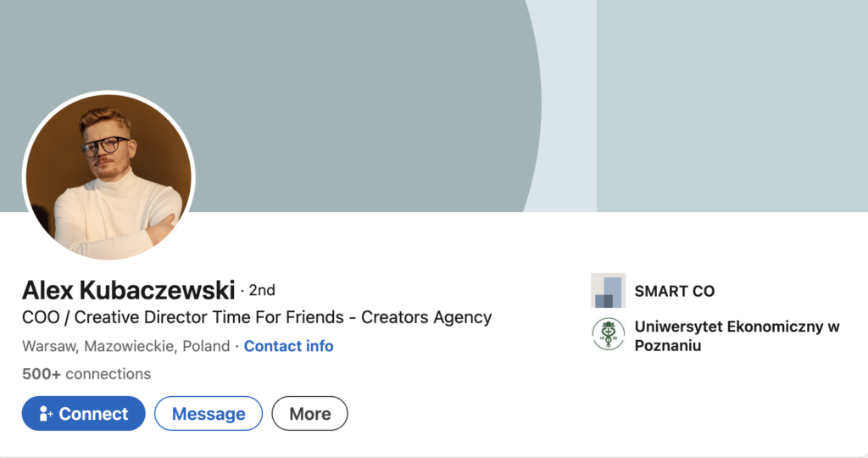Open the More actions menu
Image resolution: width=868 pixels, height=458 pixels.
[309, 414]
